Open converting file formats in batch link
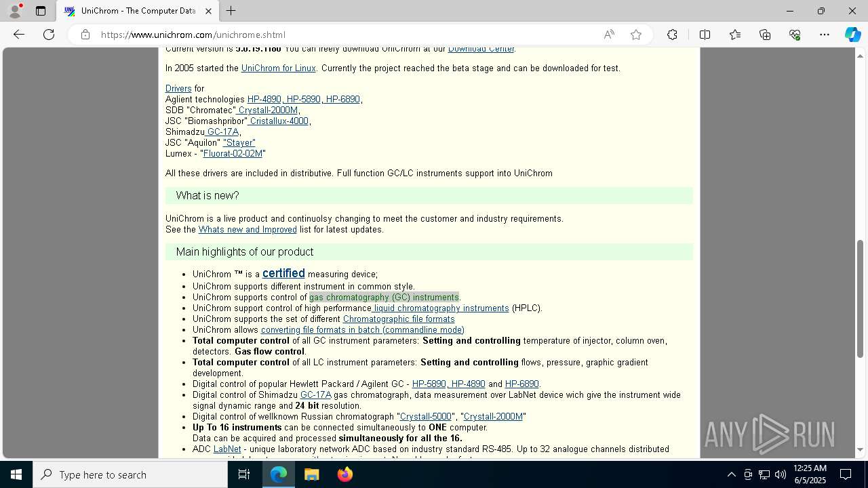 [363, 330]
